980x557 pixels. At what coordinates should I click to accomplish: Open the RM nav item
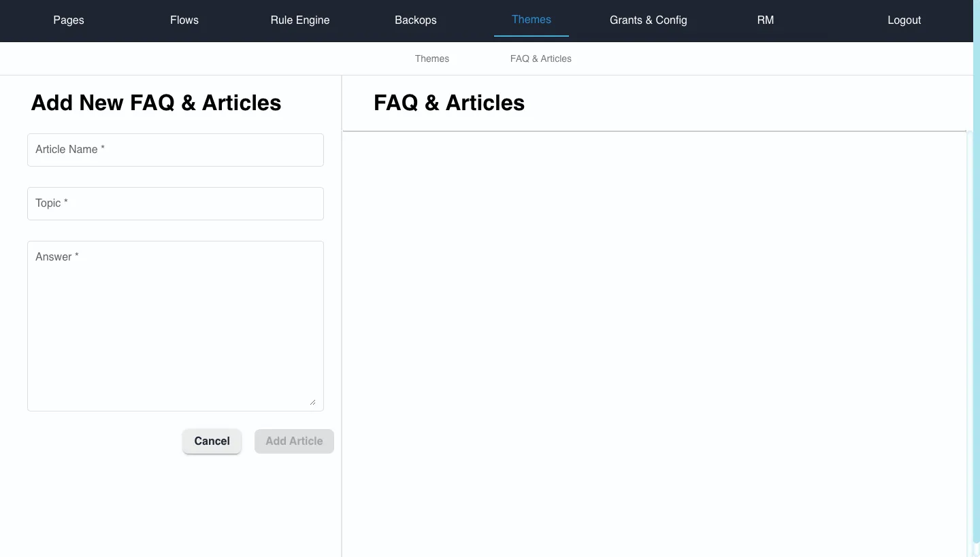click(x=766, y=20)
